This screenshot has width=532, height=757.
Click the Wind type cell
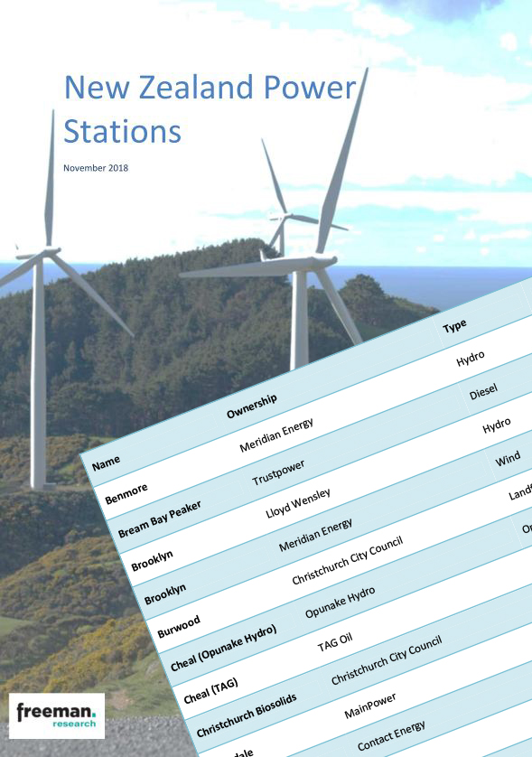pyautogui.click(x=508, y=459)
